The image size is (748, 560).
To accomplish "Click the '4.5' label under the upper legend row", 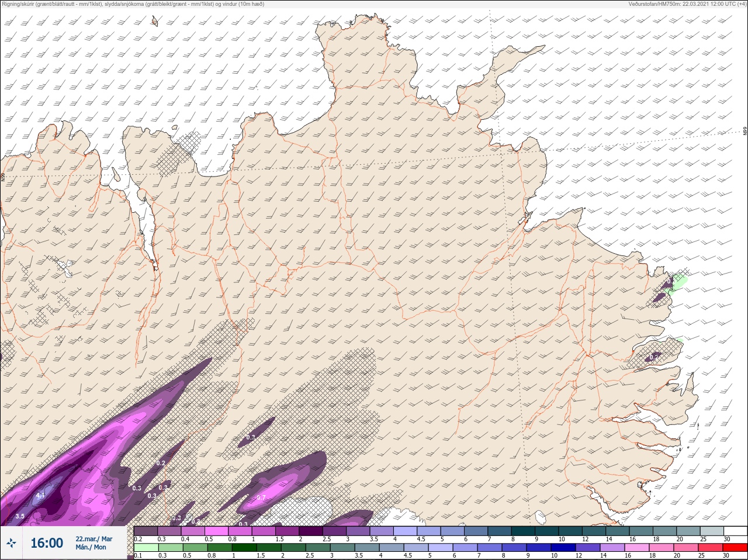I will [421, 539].
